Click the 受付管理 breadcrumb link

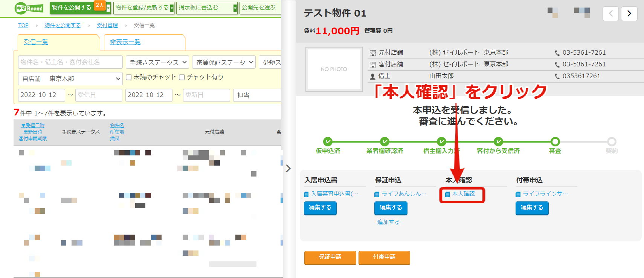pyautogui.click(x=107, y=25)
